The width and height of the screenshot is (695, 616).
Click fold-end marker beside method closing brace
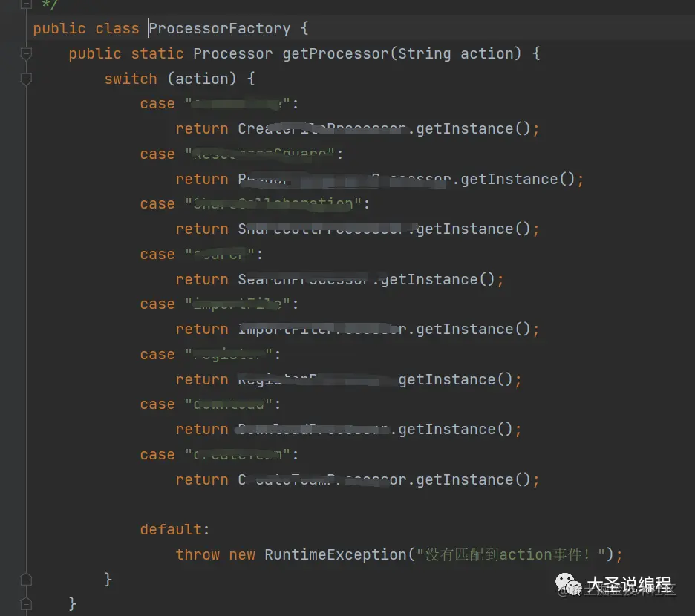pyautogui.click(x=26, y=604)
